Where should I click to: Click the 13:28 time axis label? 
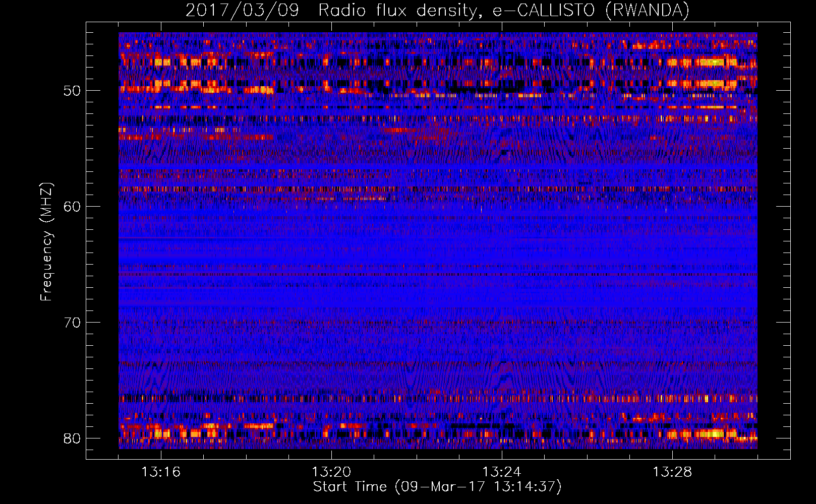tap(672, 472)
